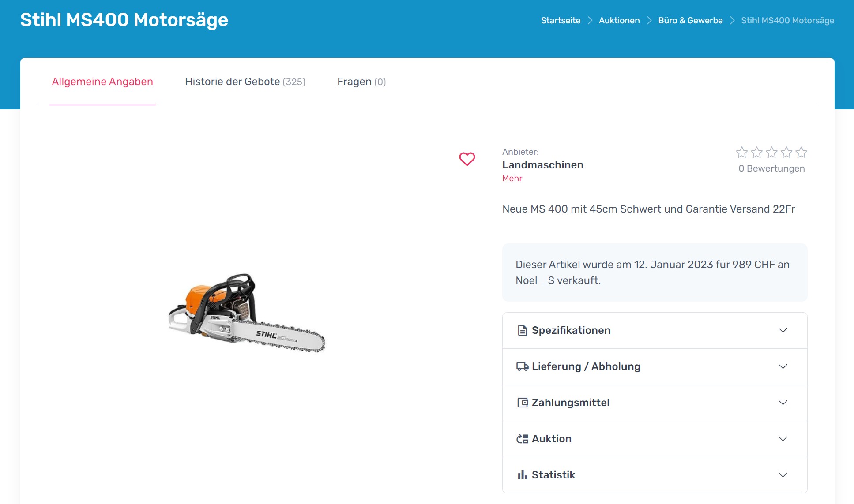This screenshot has height=504, width=854.
Task: Click the first rating star
Action: (742, 153)
